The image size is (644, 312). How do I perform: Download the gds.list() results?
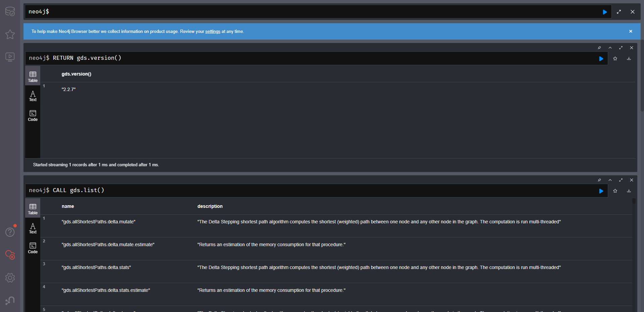(x=629, y=191)
